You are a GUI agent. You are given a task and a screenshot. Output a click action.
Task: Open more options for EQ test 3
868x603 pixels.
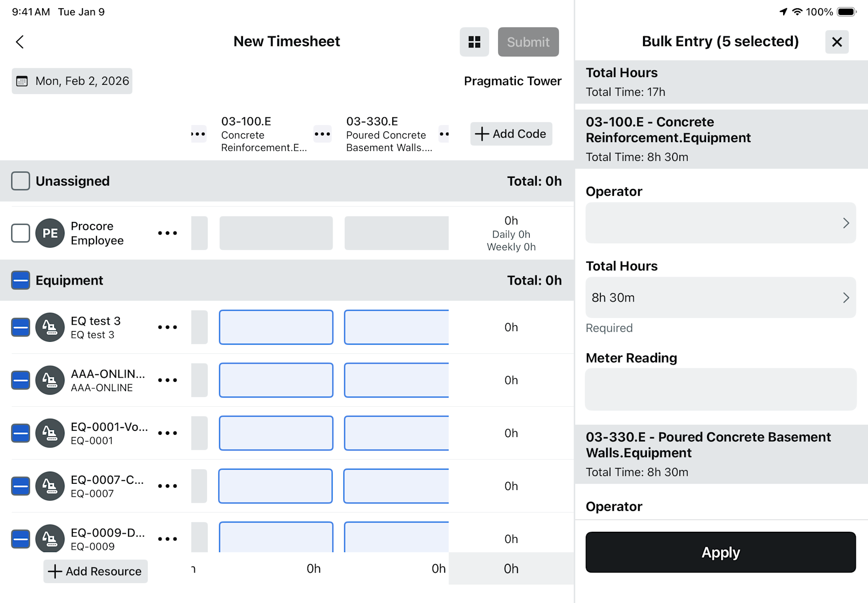click(x=167, y=327)
